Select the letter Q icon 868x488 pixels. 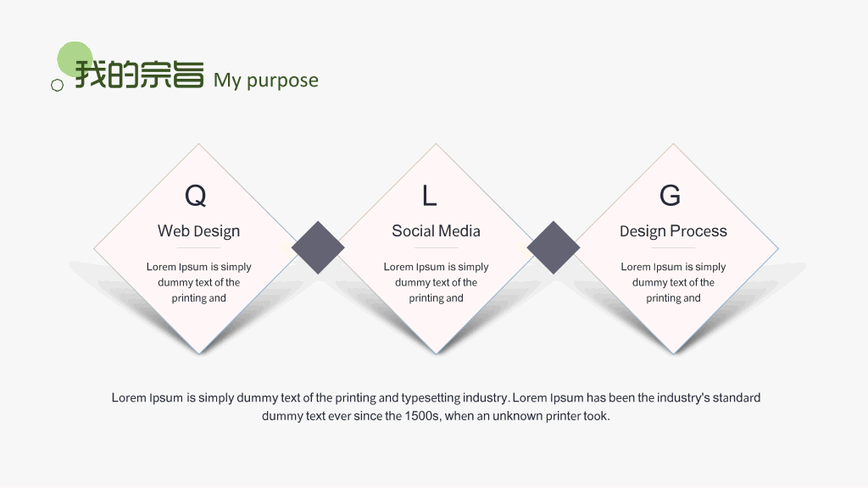[x=196, y=196]
